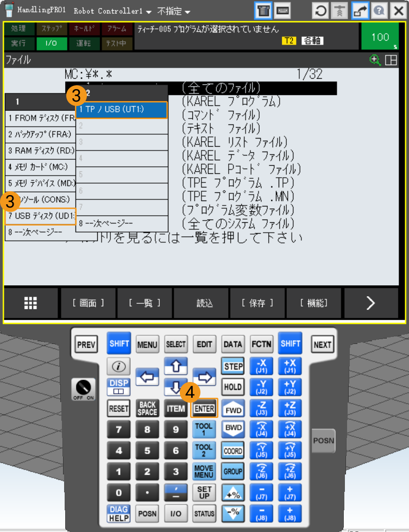Click the FWD key on keypad

(233, 409)
